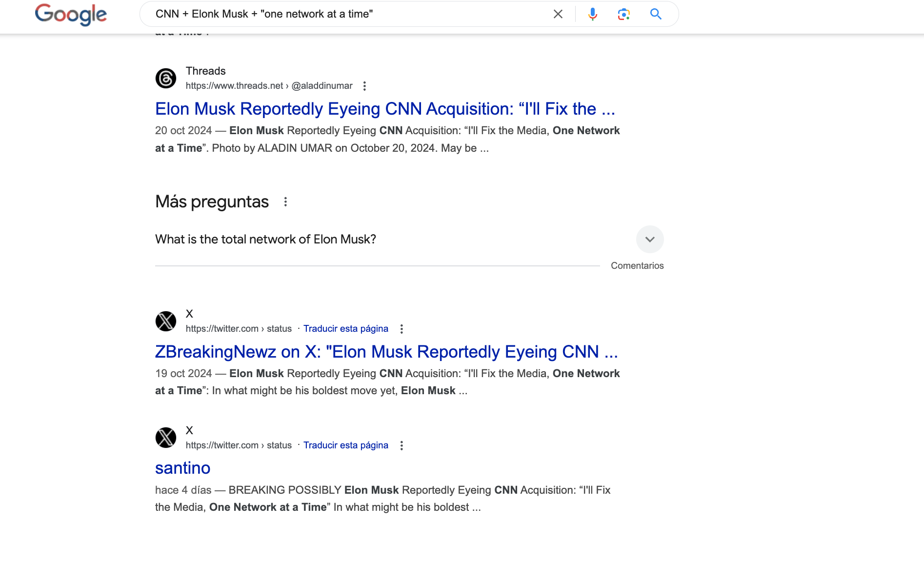Click X favicon of ZBreakingNewz result
Screen dimensions: 924x563
(x=166, y=321)
